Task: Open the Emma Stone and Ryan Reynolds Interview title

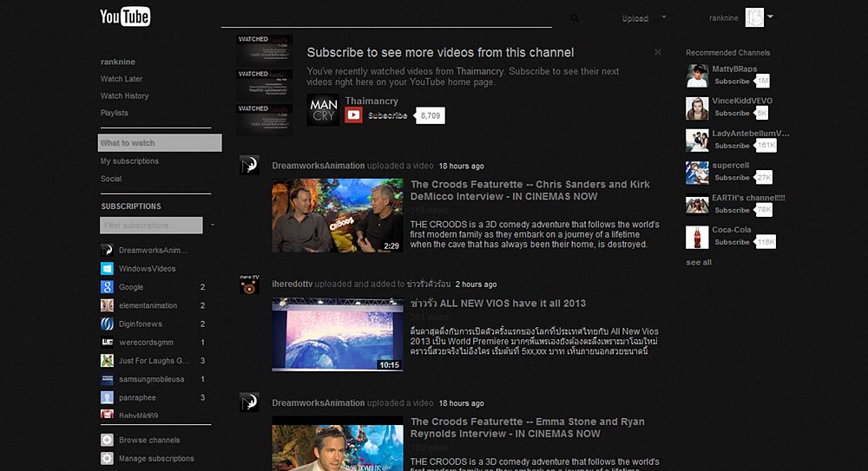Action: coord(527,428)
